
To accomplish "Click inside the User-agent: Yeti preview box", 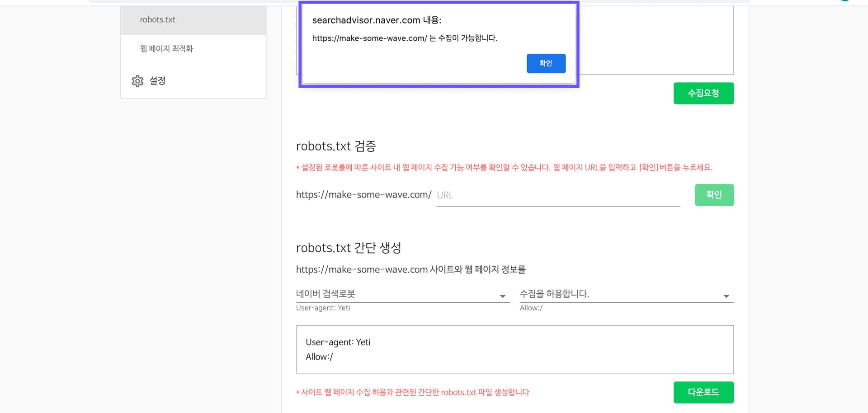I will click(x=338, y=342).
